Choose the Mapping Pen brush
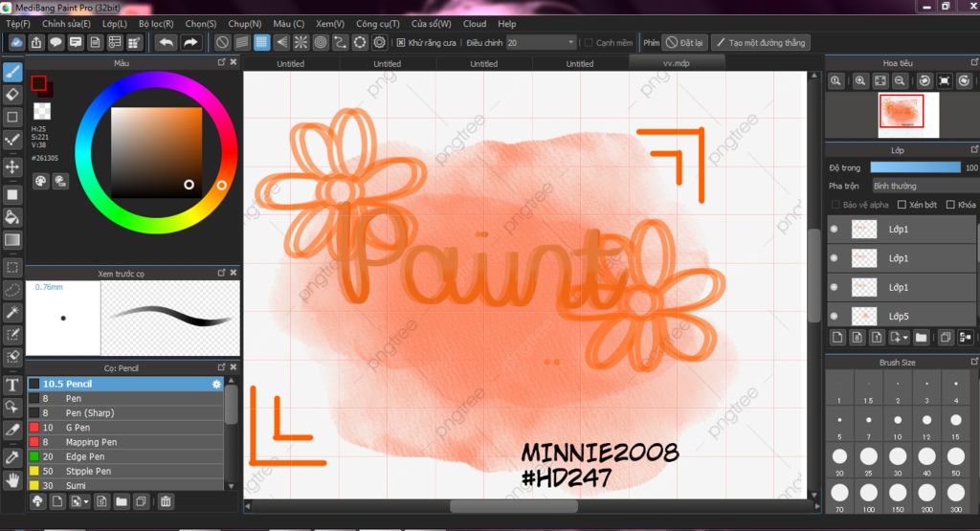 pyautogui.click(x=125, y=442)
